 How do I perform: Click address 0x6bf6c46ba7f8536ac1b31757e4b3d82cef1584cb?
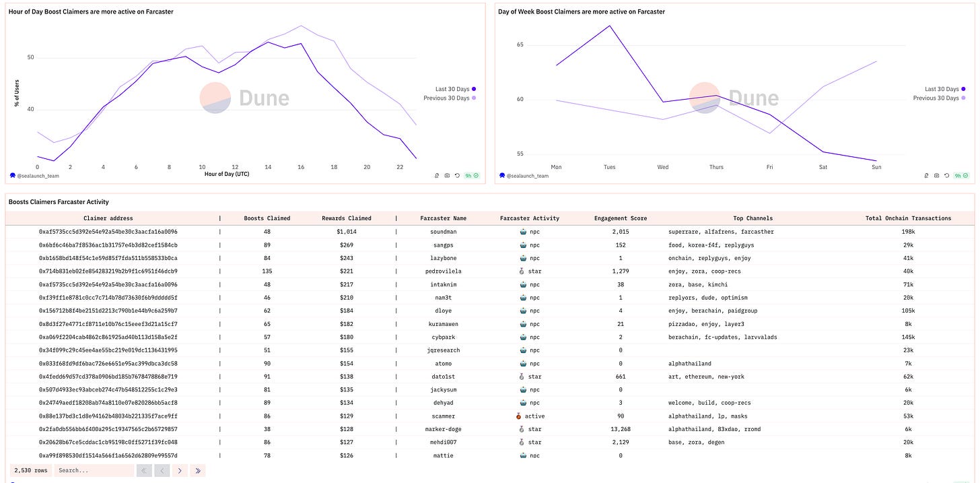(x=108, y=245)
